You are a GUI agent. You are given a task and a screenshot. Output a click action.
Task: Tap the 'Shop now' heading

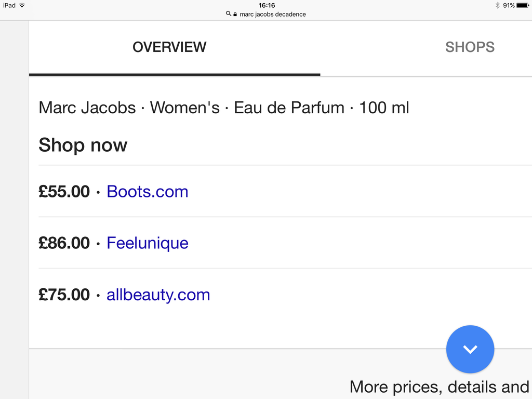click(x=83, y=145)
